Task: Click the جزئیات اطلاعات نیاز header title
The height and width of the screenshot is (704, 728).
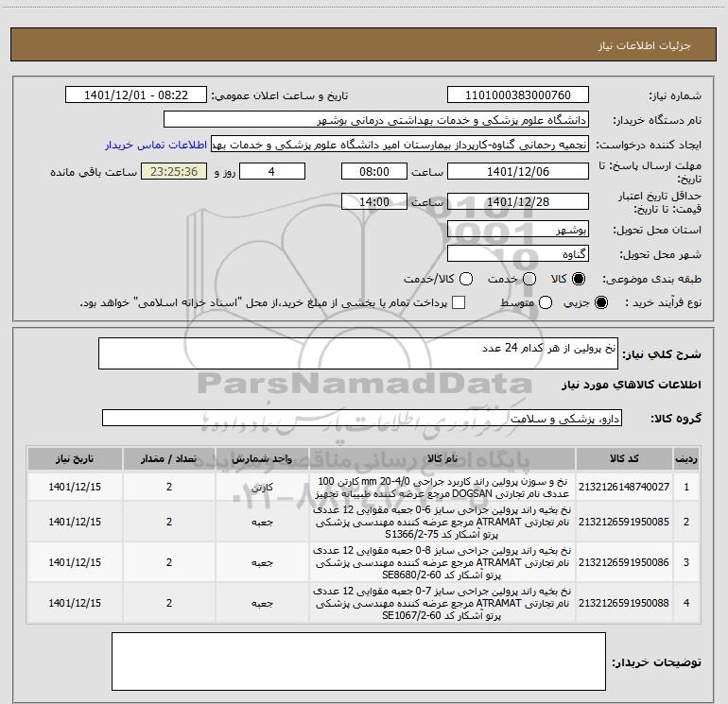Action: click(645, 45)
